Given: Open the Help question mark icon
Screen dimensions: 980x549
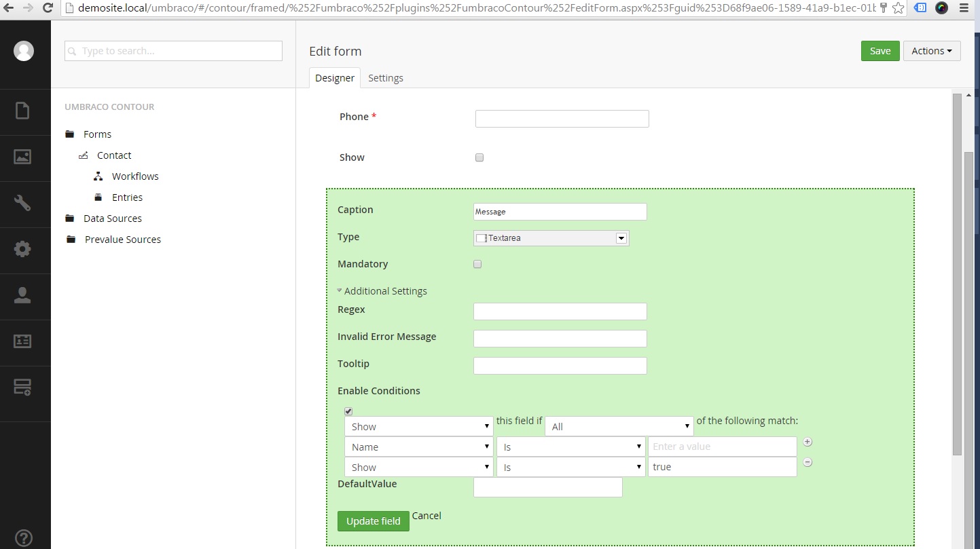Looking at the screenshot, I should pyautogui.click(x=22, y=537).
